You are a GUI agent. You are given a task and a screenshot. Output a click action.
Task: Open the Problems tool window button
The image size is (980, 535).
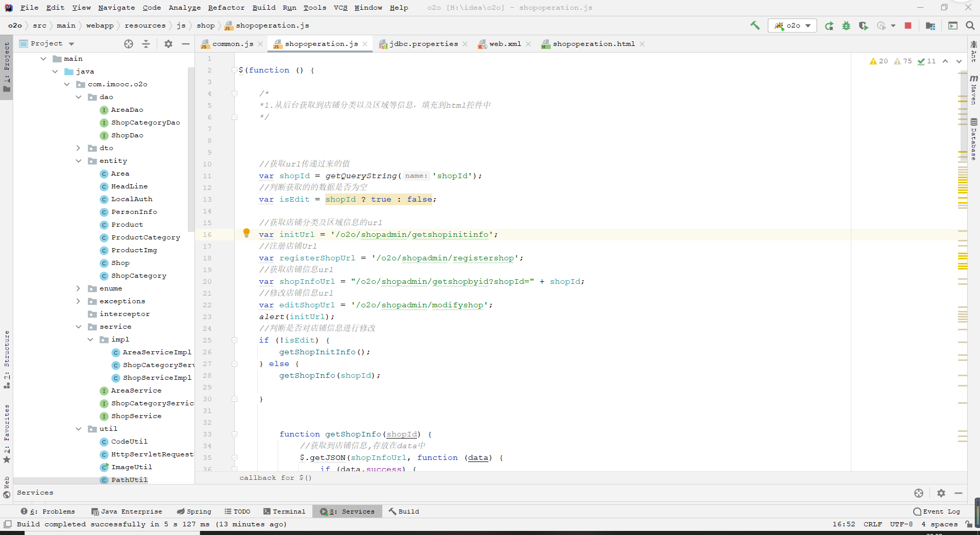(x=48, y=512)
